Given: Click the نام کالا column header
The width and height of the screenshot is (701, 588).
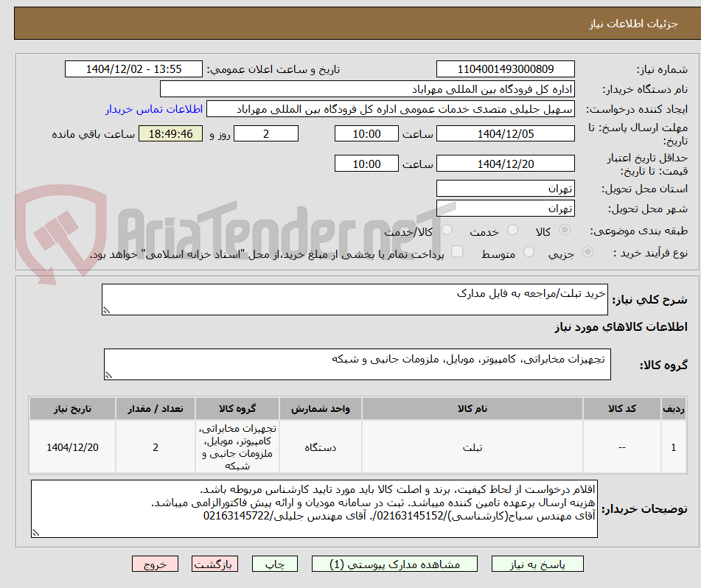Looking at the screenshot, I should click(x=472, y=409).
